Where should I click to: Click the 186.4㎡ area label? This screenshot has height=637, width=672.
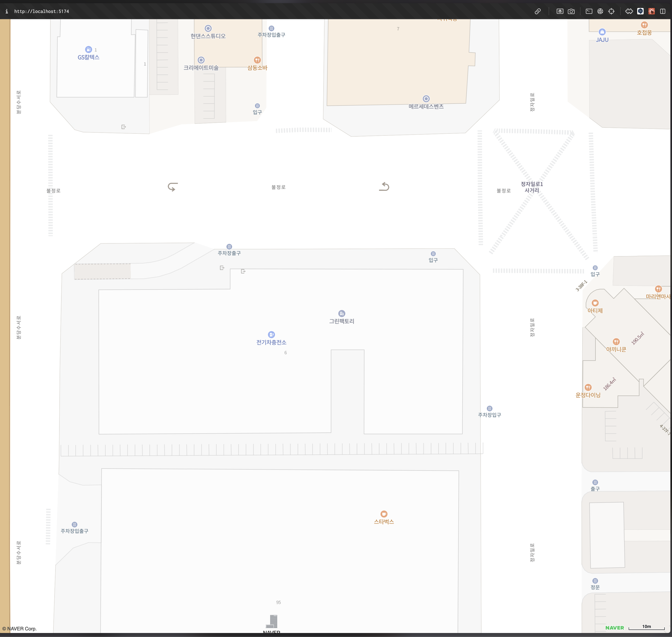[609, 384]
